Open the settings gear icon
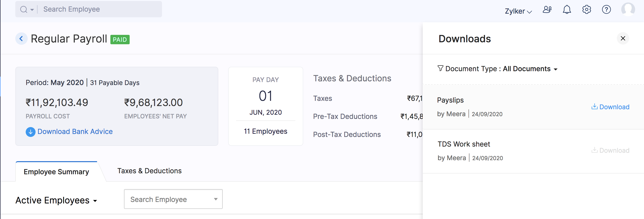Image resolution: width=644 pixels, height=219 pixels. pos(586,10)
